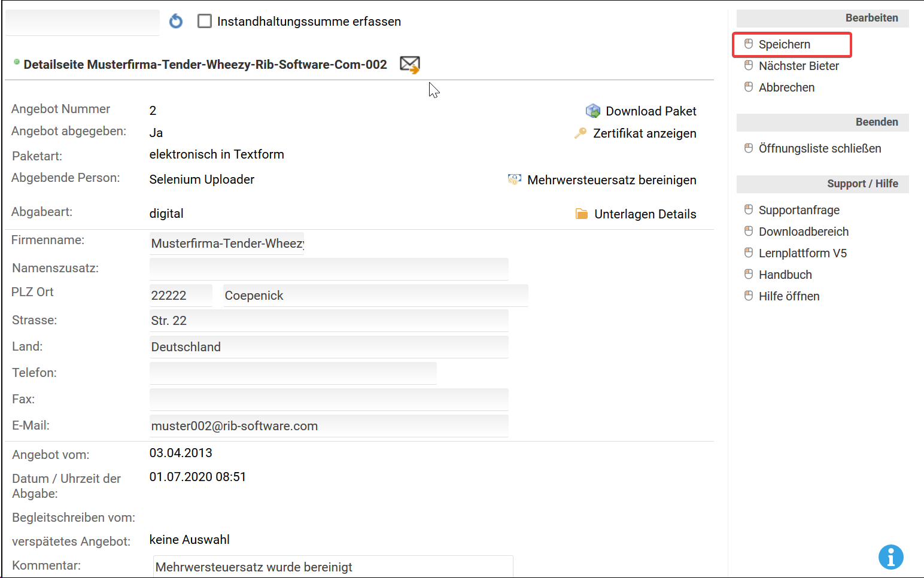Click the Unterlagen Details folder icon
This screenshot has height=578, width=924.
click(582, 214)
